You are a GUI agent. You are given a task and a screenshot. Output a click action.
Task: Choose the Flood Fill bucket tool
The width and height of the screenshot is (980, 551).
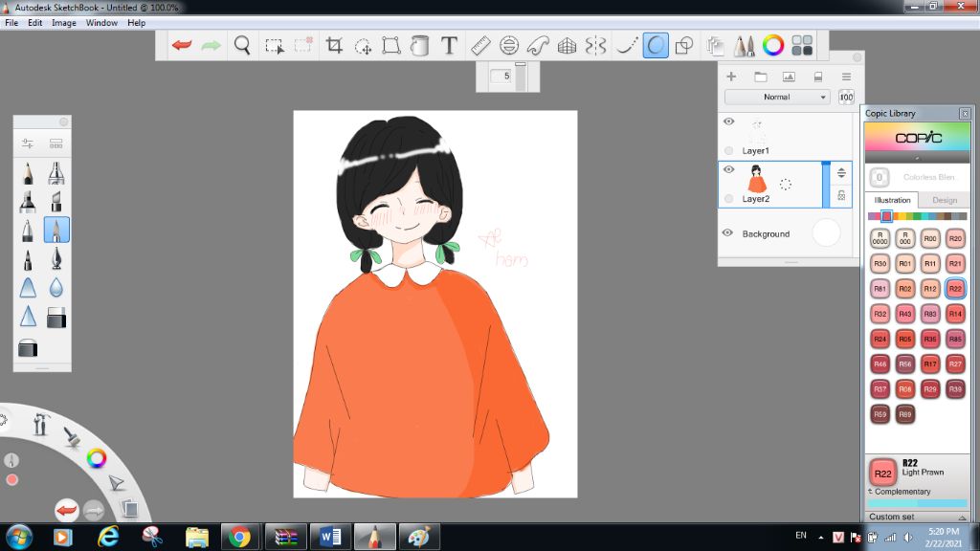coord(420,46)
